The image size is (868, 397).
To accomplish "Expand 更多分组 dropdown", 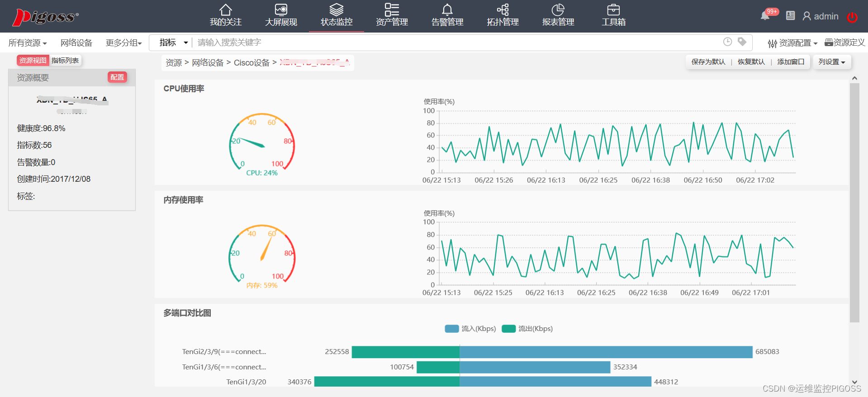I will pos(124,43).
